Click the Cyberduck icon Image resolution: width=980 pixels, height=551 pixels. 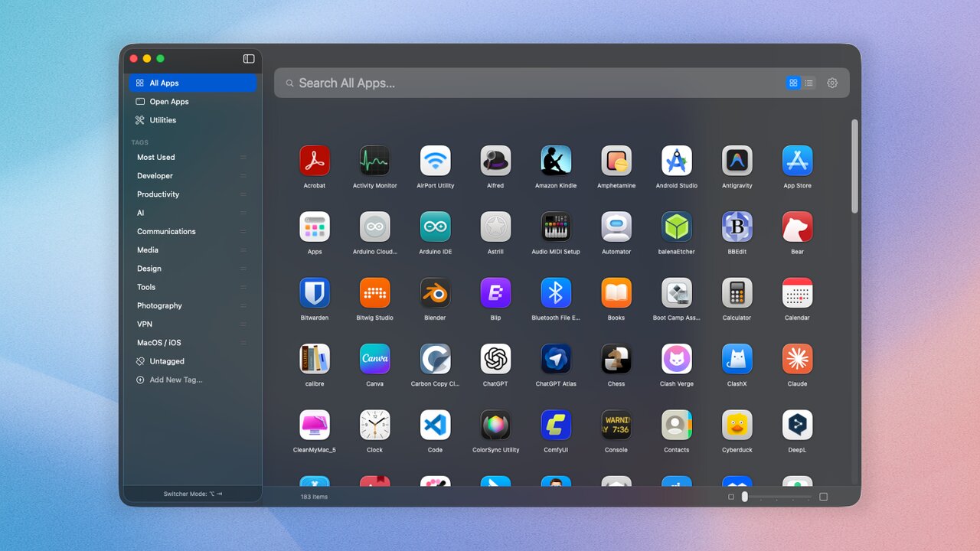(737, 425)
